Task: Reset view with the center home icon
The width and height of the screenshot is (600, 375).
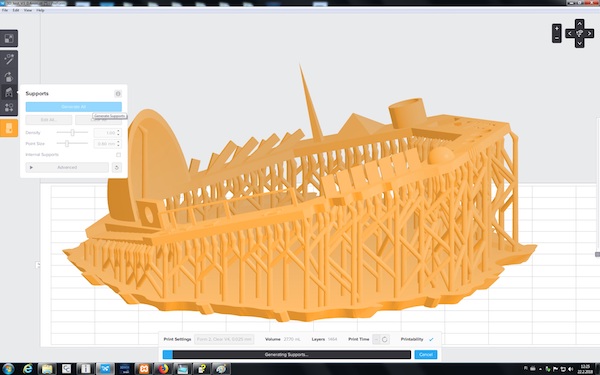Action: [579, 34]
